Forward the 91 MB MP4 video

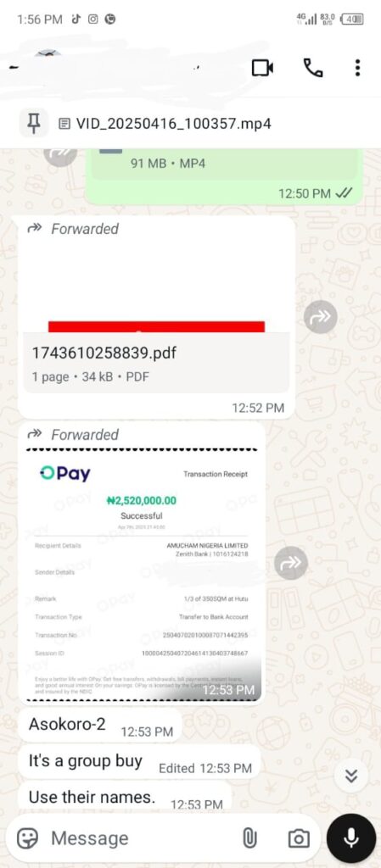[x=60, y=154]
